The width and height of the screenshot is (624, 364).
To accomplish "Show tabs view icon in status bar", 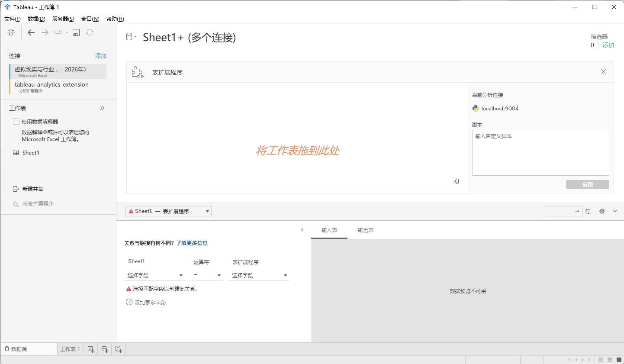I will [619, 360].
